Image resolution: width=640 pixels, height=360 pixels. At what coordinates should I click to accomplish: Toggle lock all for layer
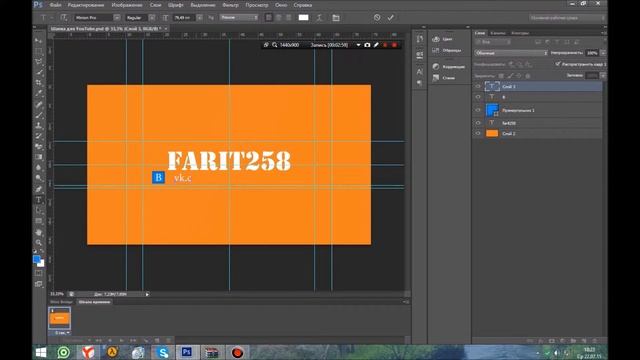click(x=528, y=76)
